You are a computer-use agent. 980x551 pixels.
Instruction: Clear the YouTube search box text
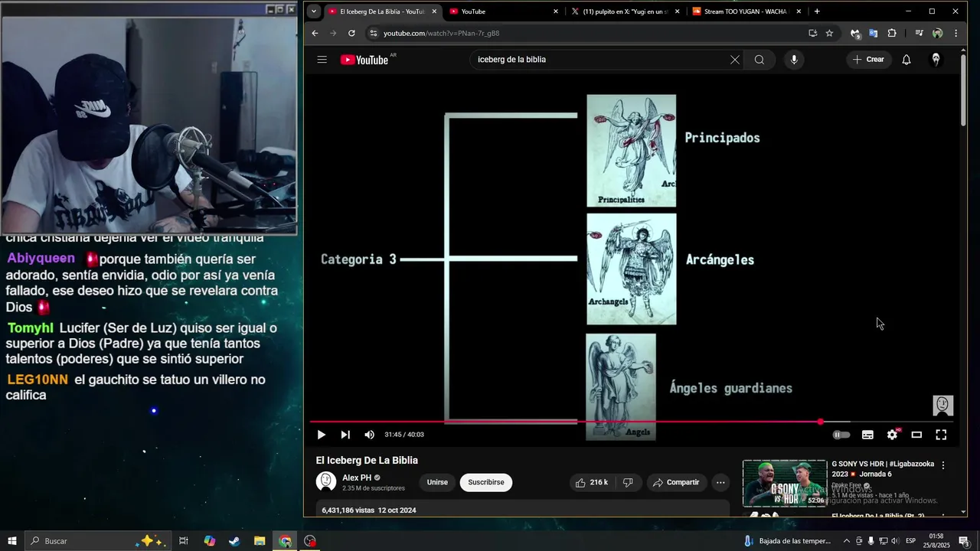(x=735, y=60)
